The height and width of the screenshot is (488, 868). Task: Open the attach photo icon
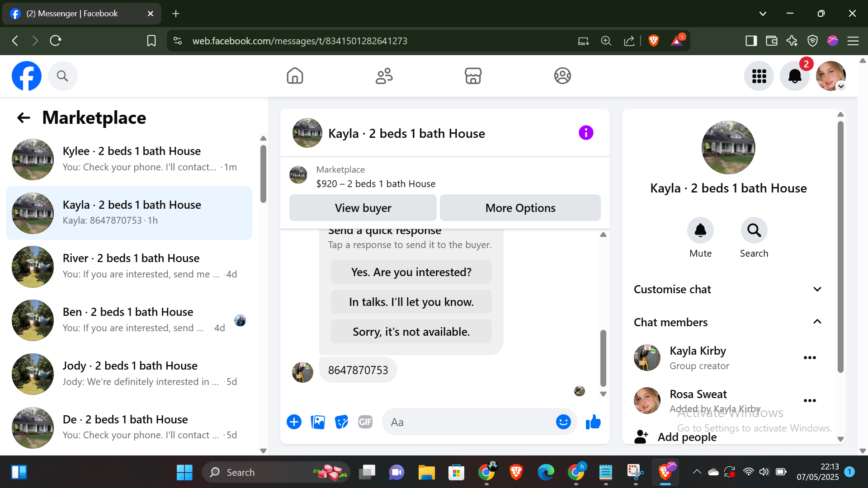coord(318,422)
